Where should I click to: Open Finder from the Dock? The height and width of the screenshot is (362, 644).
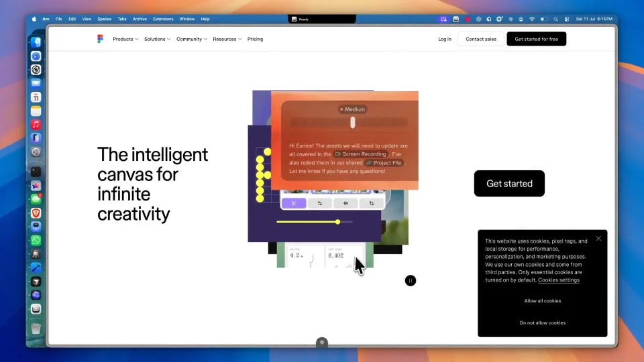[x=36, y=42]
